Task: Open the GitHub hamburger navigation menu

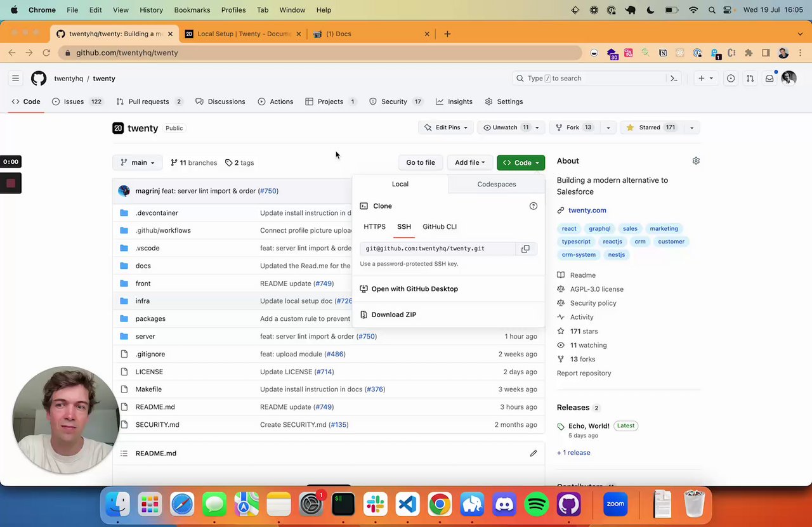Action: (x=15, y=78)
